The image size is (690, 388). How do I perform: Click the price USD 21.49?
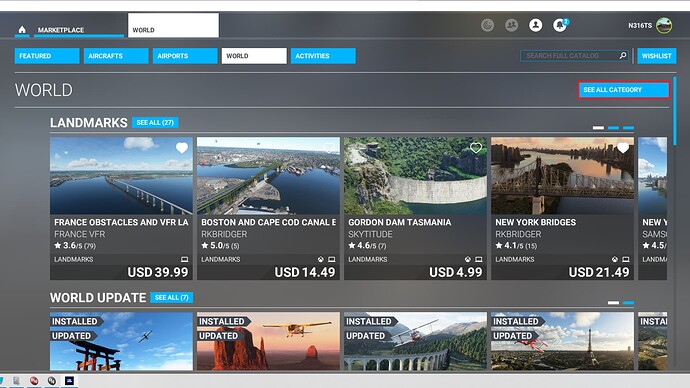point(599,272)
